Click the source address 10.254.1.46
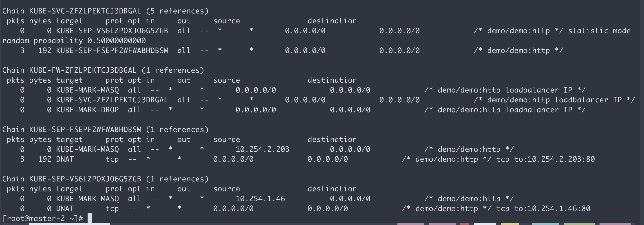Viewport: 644px width, 225px height. [260, 199]
